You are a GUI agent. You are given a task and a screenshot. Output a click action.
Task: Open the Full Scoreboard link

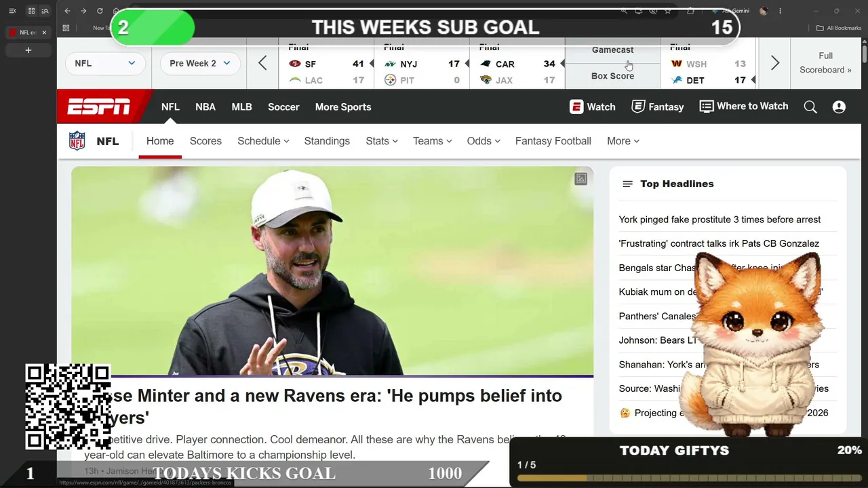(x=825, y=63)
